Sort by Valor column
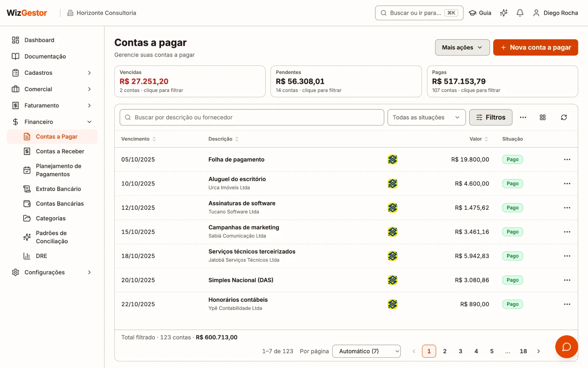The height and width of the screenshot is (368, 588). tap(478, 139)
